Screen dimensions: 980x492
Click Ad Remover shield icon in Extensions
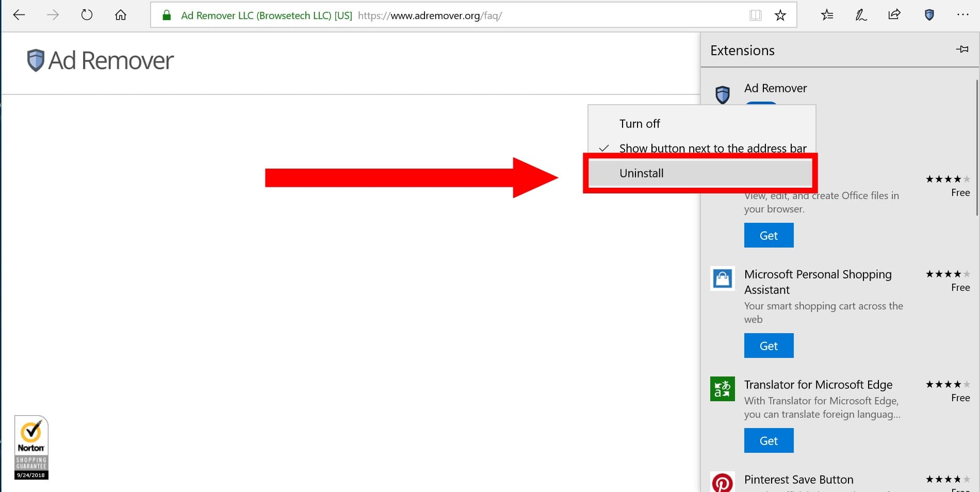click(x=723, y=95)
